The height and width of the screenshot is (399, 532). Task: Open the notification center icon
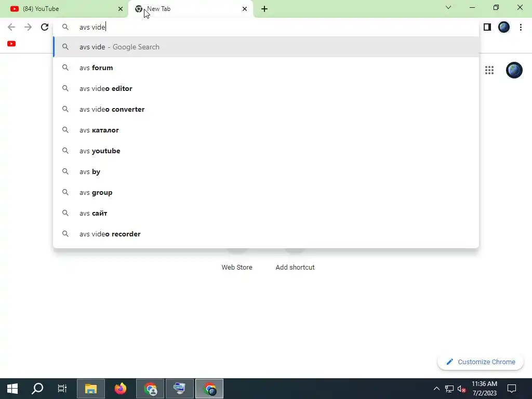511,389
